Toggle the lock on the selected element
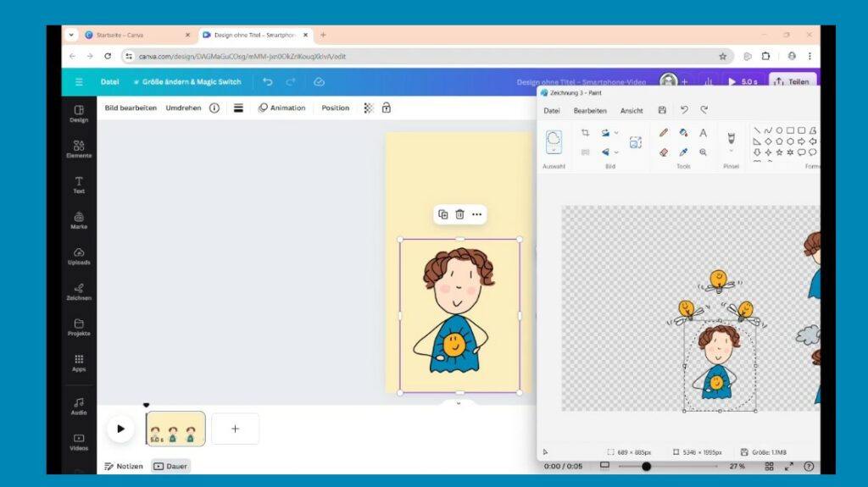Viewport: 868px width, 487px height. (387, 108)
